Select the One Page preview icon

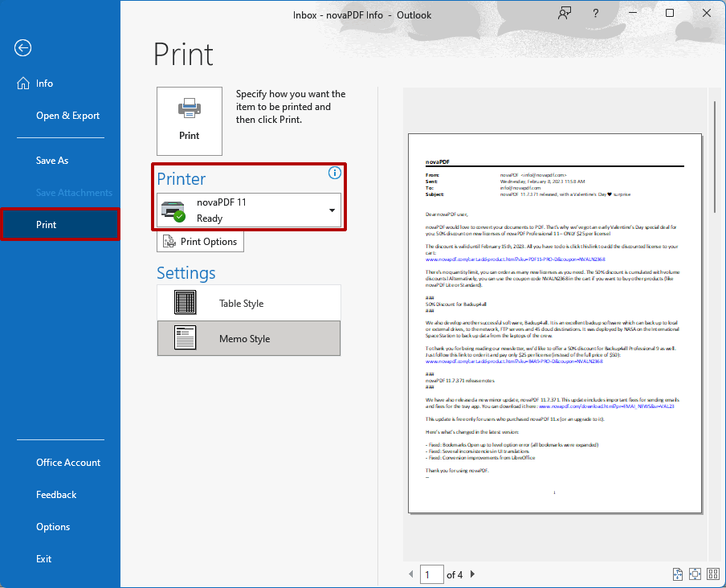695,574
